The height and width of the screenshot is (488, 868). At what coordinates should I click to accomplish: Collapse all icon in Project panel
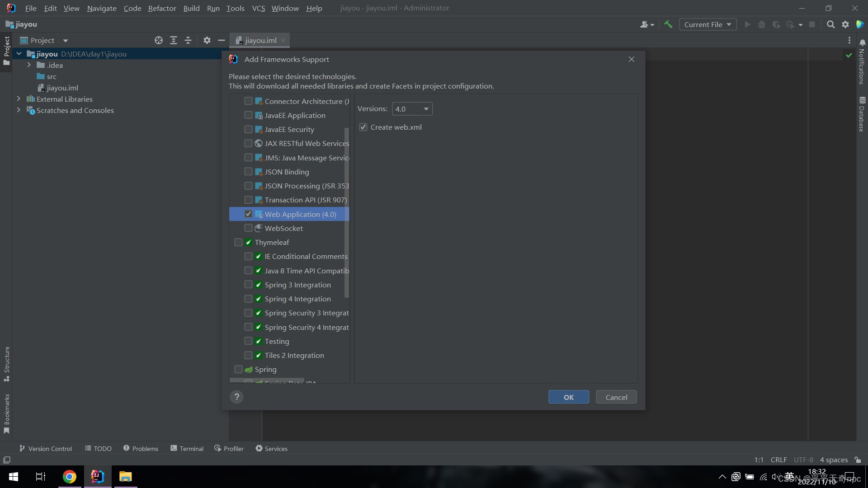pyautogui.click(x=188, y=40)
